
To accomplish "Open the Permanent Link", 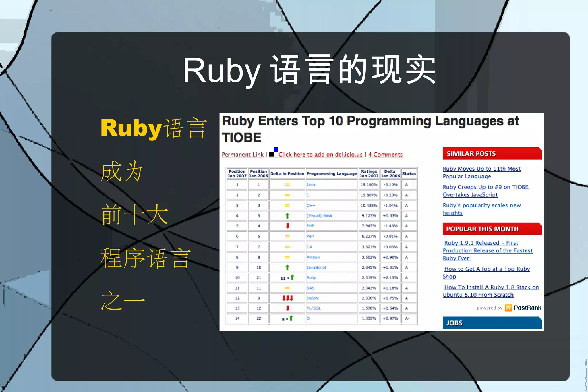I will (243, 155).
